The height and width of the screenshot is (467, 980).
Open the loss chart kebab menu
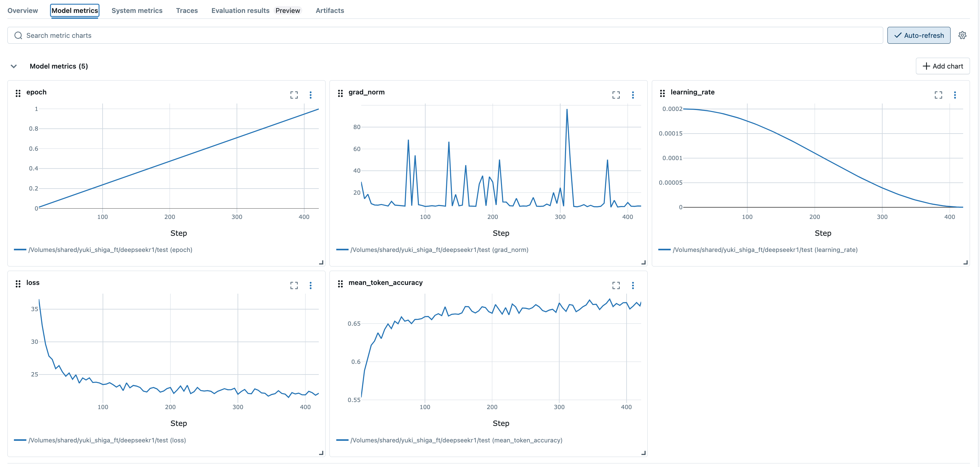pos(311,286)
